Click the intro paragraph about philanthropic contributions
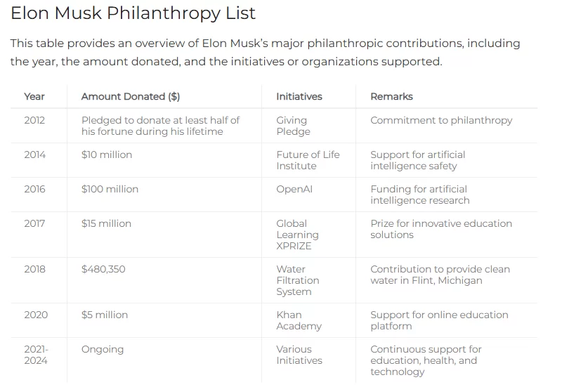The image size is (588, 387). click(265, 52)
